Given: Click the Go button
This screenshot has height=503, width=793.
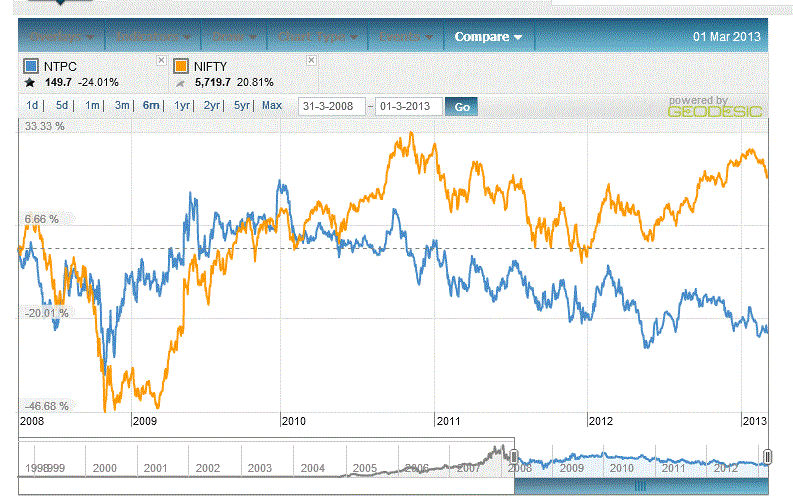Looking at the screenshot, I should (x=462, y=107).
